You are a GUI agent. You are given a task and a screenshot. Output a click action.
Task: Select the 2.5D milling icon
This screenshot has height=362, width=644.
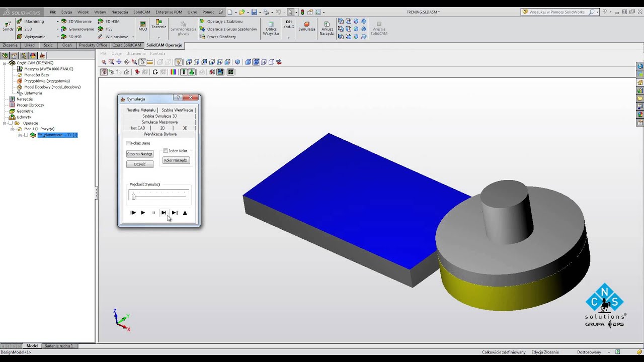(20, 29)
